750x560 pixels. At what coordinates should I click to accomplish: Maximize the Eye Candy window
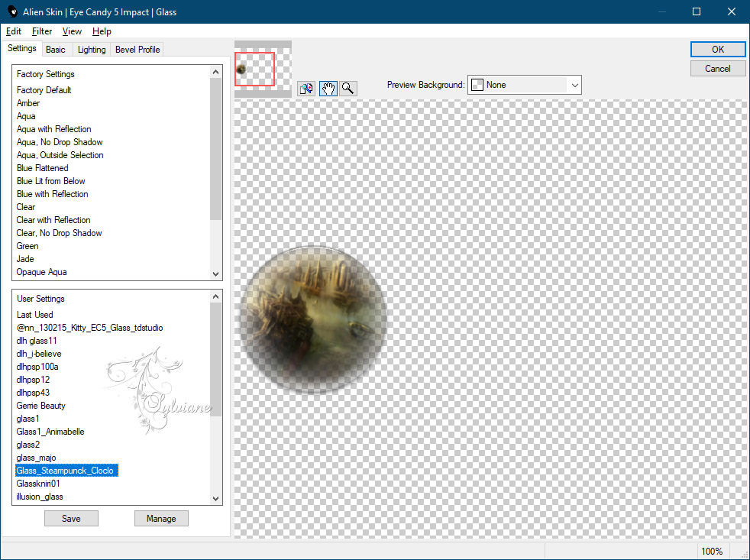click(x=697, y=11)
